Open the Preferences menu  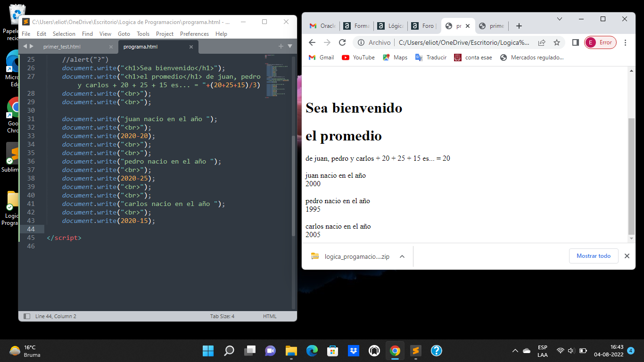pyautogui.click(x=194, y=34)
